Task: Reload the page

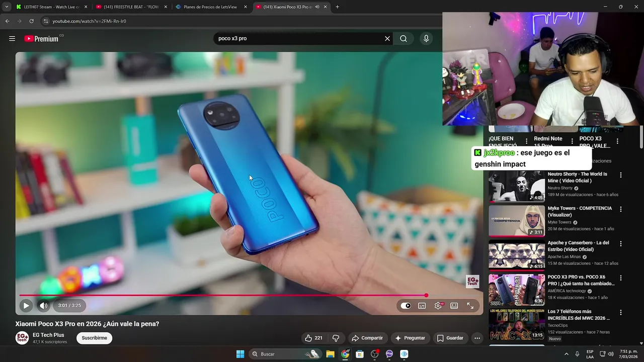Action: [x=31, y=21]
